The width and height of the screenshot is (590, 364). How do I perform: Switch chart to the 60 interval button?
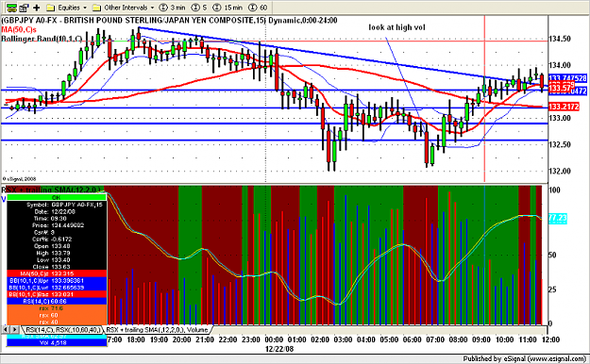[258, 8]
